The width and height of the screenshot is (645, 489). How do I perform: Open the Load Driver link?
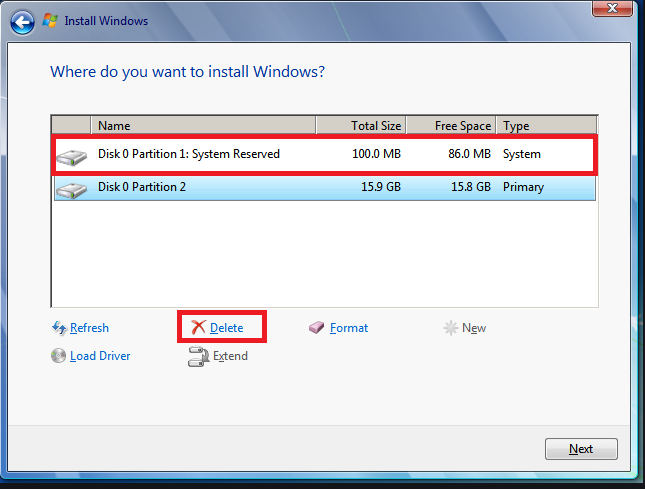100,356
